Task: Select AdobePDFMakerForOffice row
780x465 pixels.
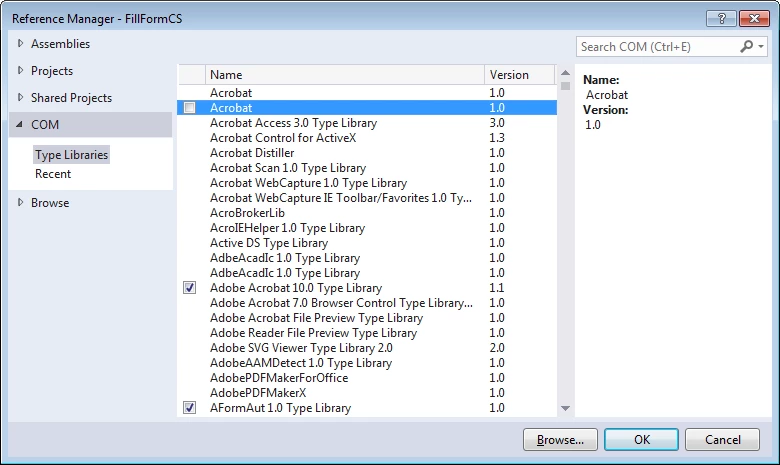Action: point(367,377)
